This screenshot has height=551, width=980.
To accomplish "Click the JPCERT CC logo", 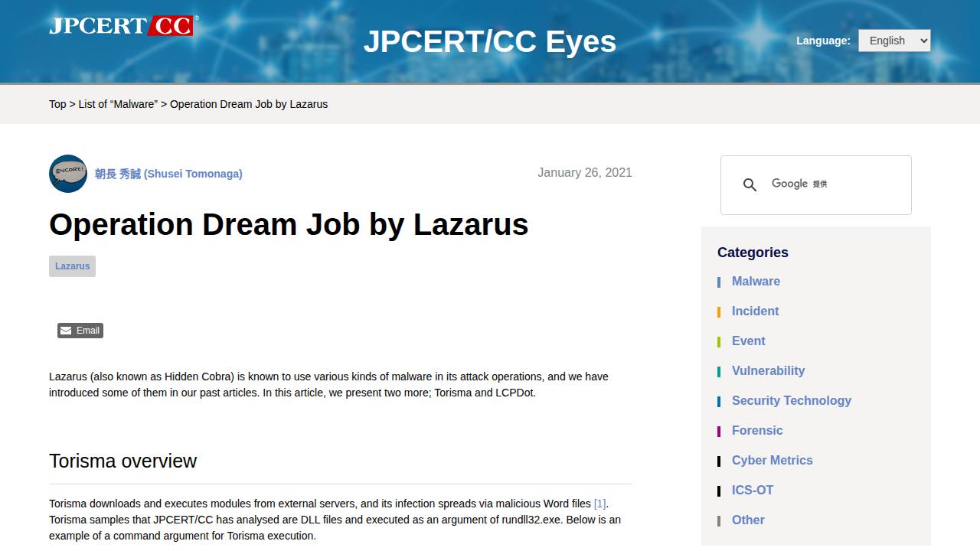I will click(123, 25).
